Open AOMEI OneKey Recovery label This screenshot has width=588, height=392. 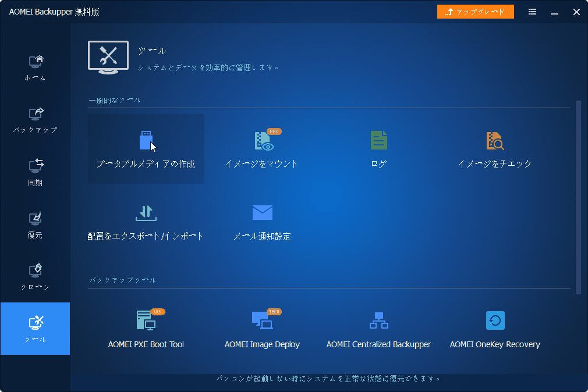[x=495, y=344]
